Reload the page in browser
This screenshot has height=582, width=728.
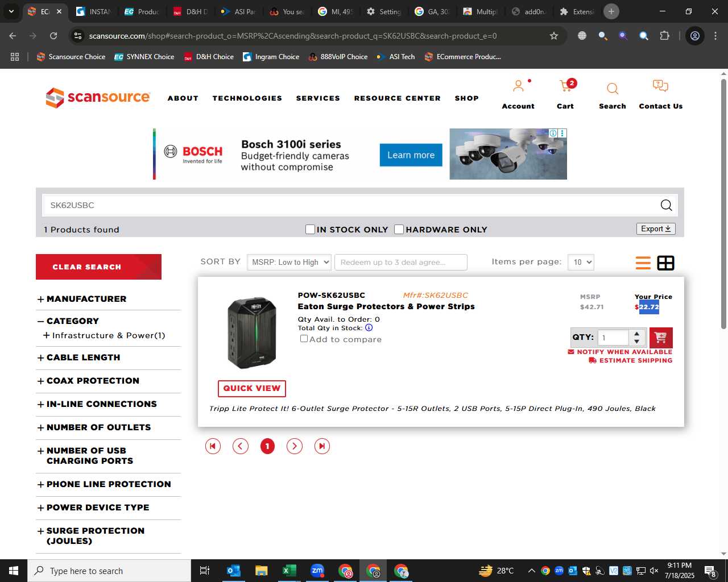(53, 36)
